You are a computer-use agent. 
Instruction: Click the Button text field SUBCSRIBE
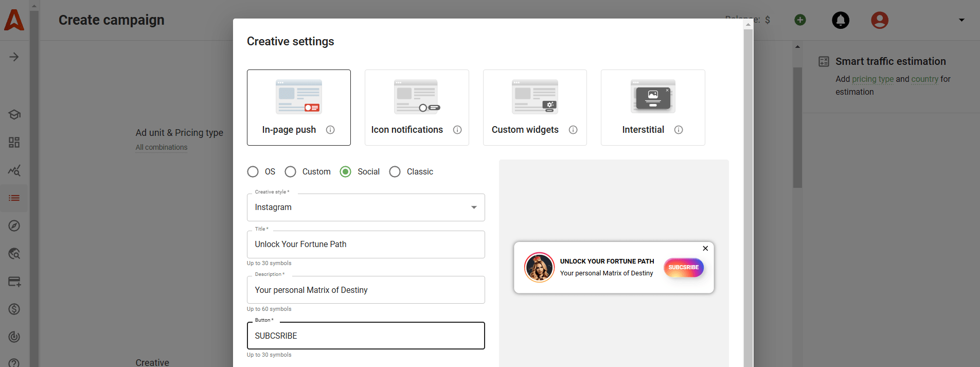366,336
